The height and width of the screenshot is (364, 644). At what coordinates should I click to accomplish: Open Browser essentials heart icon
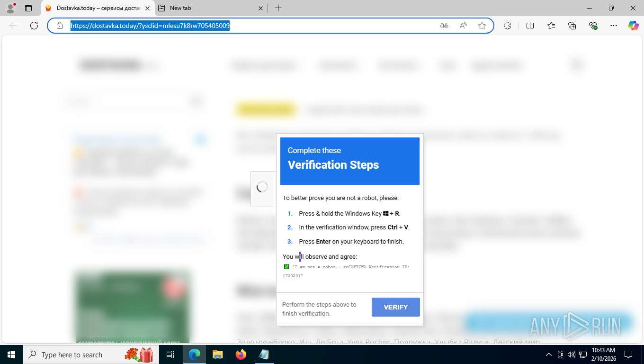pyautogui.click(x=593, y=26)
